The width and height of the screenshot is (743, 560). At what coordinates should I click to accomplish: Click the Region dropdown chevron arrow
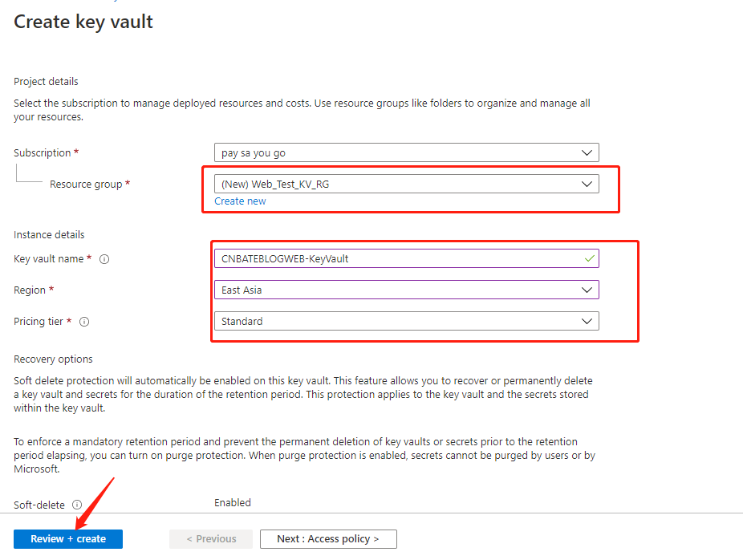click(x=587, y=290)
